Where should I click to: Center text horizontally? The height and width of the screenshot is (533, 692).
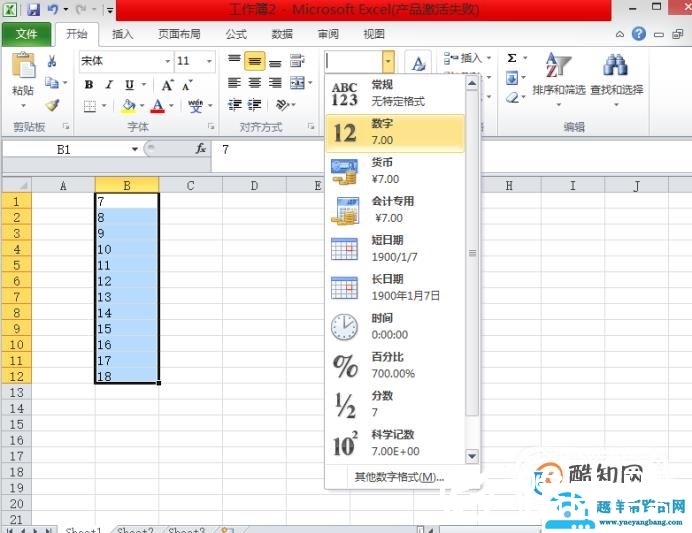[x=255, y=83]
